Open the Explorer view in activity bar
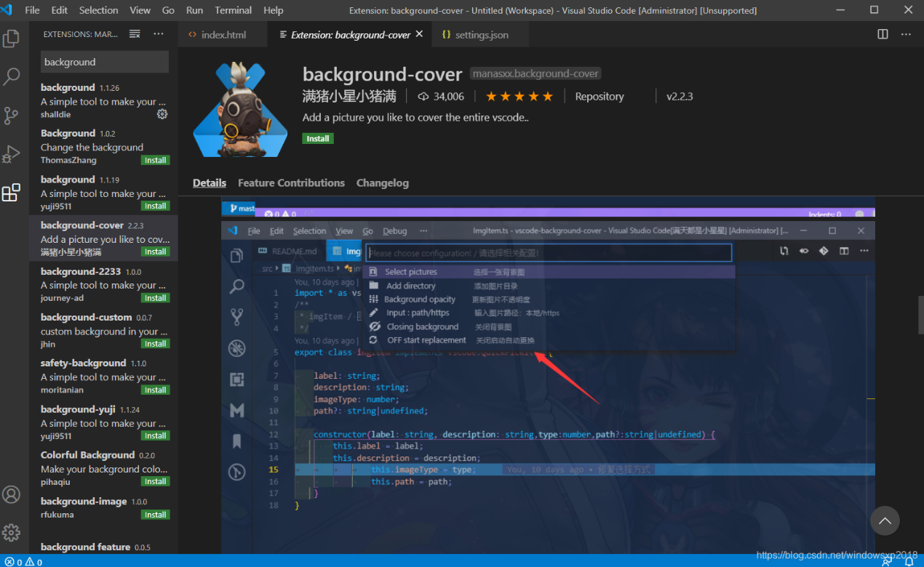The width and height of the screenshot is (924, 567). [12, 39]
